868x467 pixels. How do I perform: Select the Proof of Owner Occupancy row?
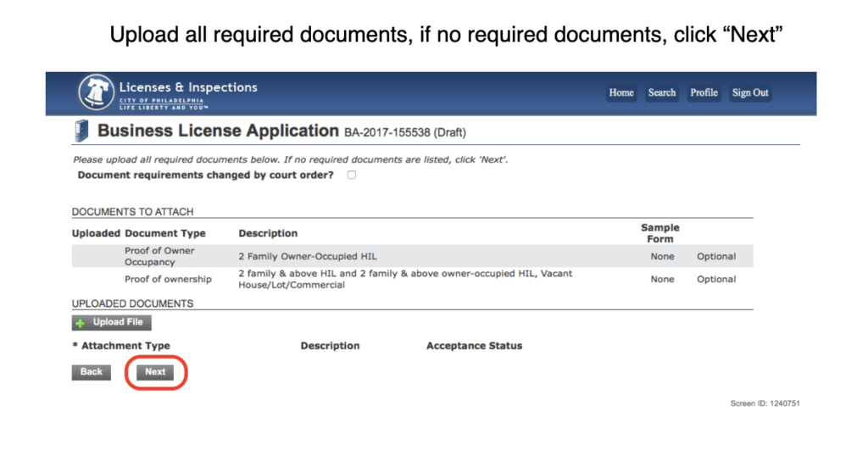pyautogui.click(x=412, y=256)
